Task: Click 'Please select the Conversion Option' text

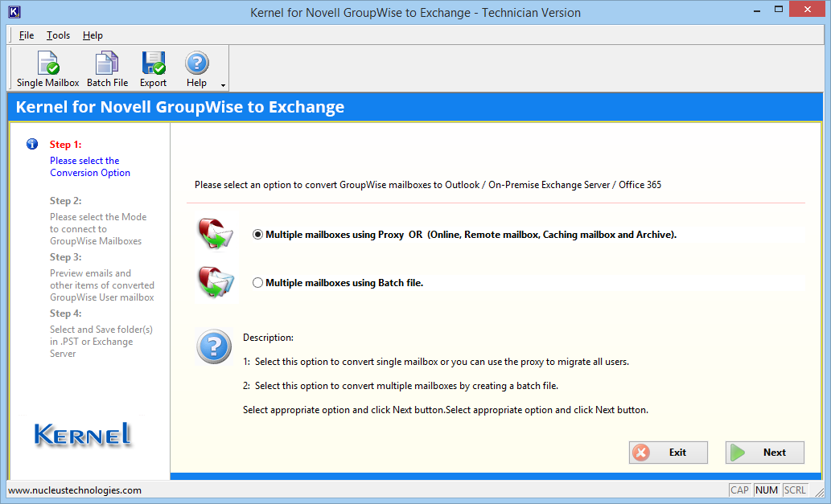Action: coord(90,166)
